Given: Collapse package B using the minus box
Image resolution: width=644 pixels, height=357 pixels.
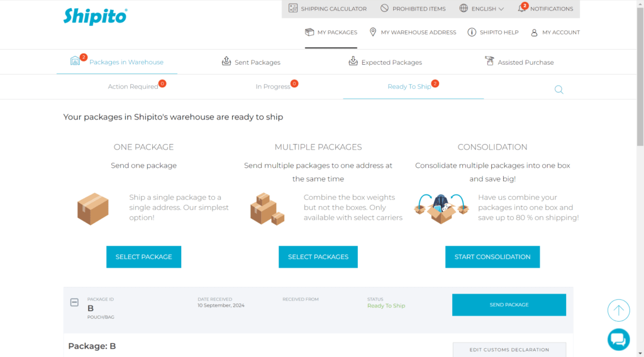Looking at the screenshot, I should (74, 302).
